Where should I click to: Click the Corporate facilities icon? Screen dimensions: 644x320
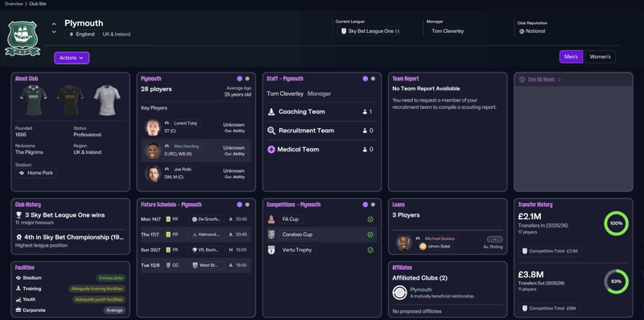click(x=19, y=310)
